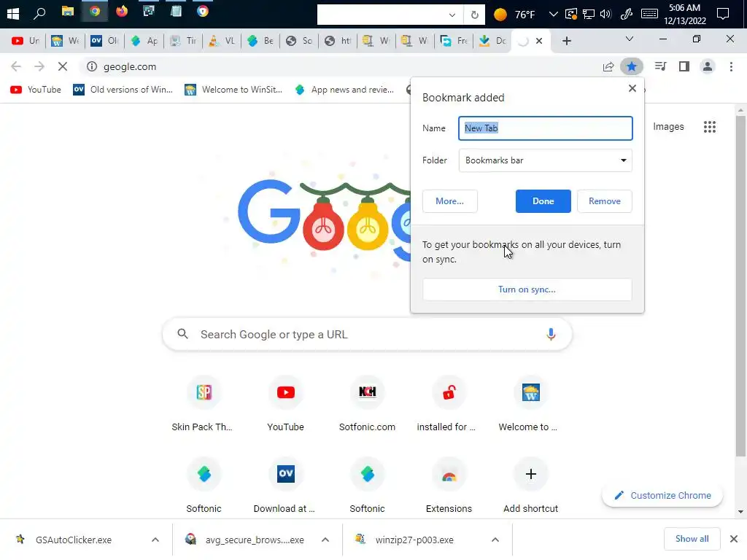Expand options for GSAutoClicker.exe download
The height and width of the screenshot is (560, 747).
coord(155,540)
